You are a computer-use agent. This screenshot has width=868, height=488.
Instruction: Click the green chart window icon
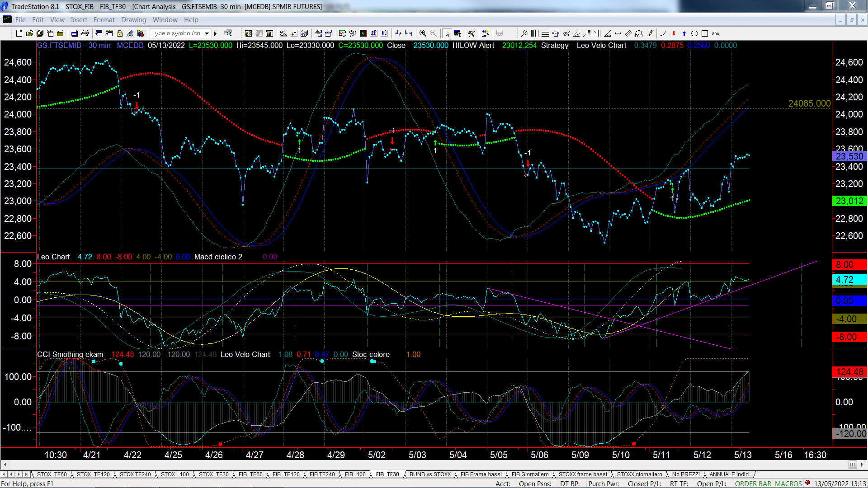tap(363, 33)
